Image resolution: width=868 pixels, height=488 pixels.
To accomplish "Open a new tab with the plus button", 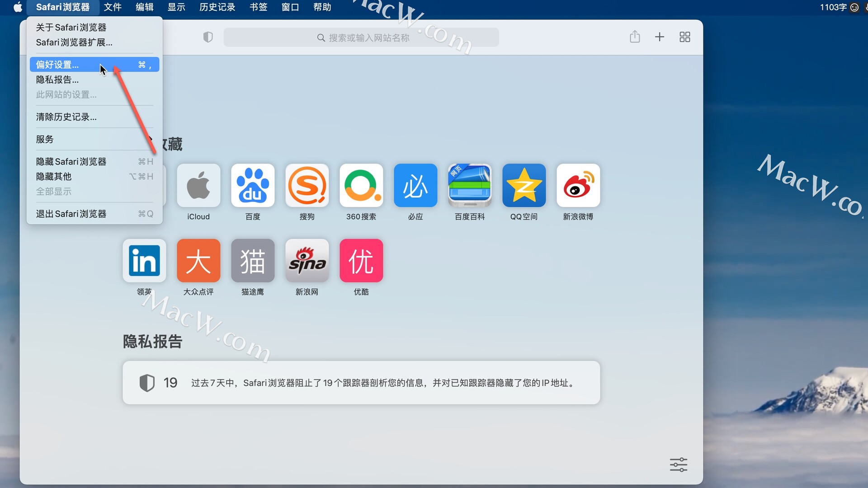I will tap(660, 37).
